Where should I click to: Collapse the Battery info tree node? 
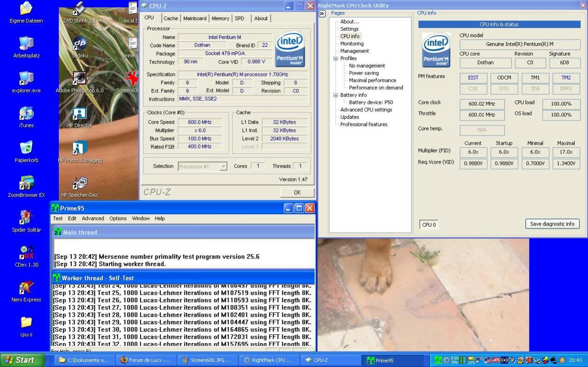[x=336, y=95]
